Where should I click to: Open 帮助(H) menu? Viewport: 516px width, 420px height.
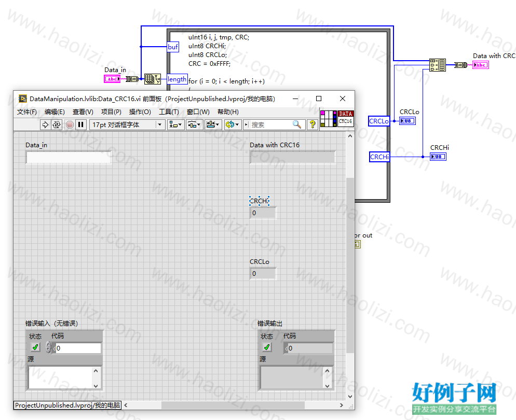click(228, 111)
